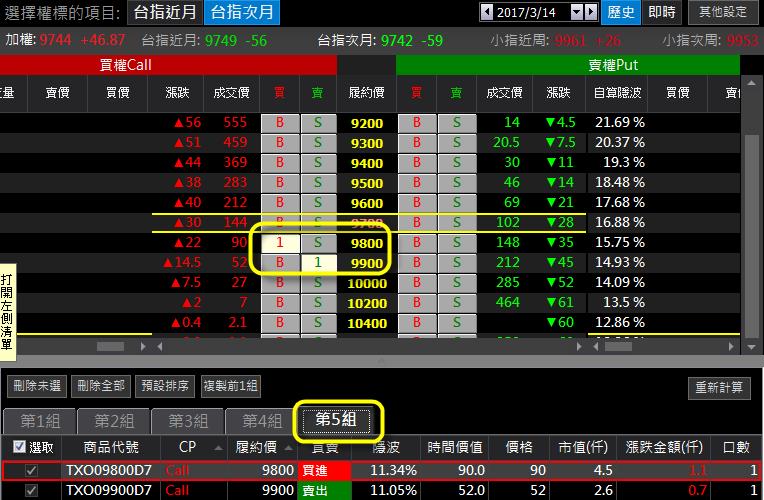Click Put S button for strike 9700
764x500 pixels.
tap(457, 223)
